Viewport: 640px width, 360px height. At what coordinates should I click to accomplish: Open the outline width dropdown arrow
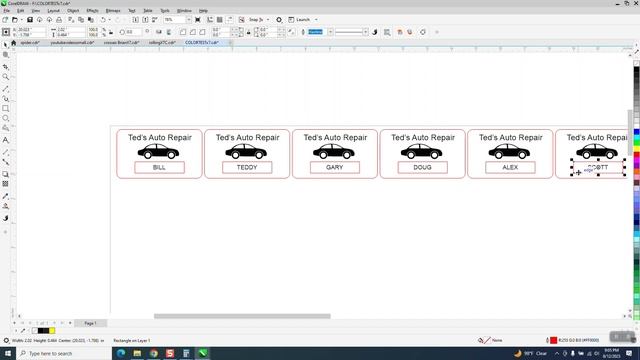coord(330,32)
